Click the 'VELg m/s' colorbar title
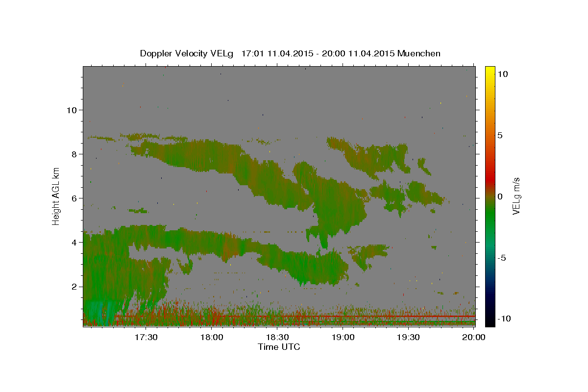The height and width of the screenshot is (392, 588). 516,196
